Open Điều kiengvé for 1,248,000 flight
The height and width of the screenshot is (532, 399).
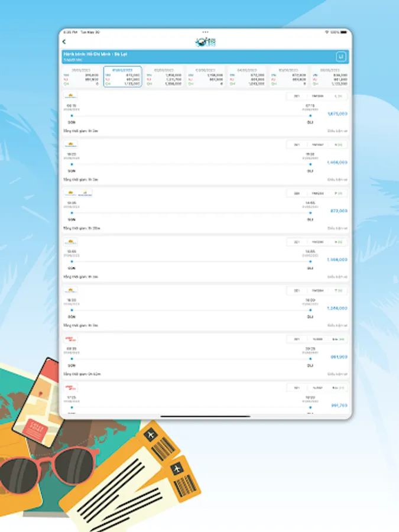pos(338,325)
